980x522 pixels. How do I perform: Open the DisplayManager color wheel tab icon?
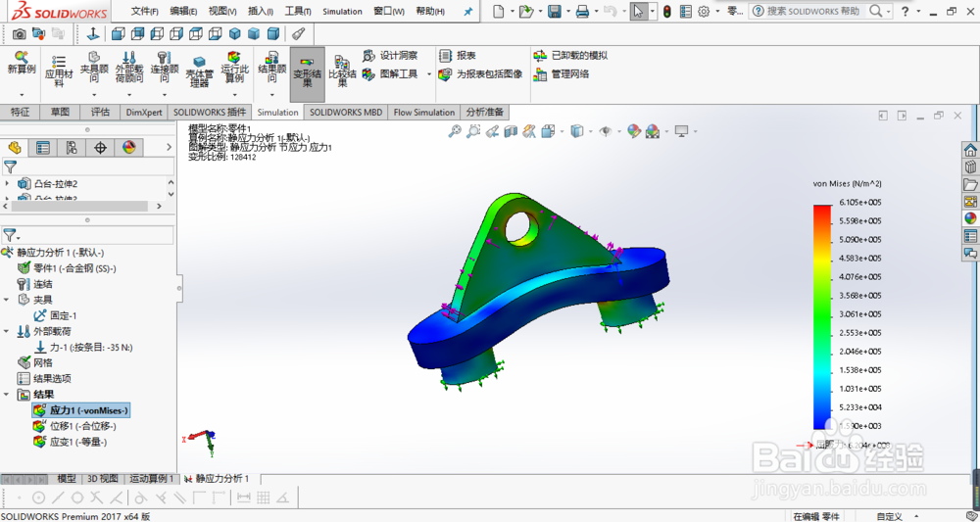(x=128, y=147)
